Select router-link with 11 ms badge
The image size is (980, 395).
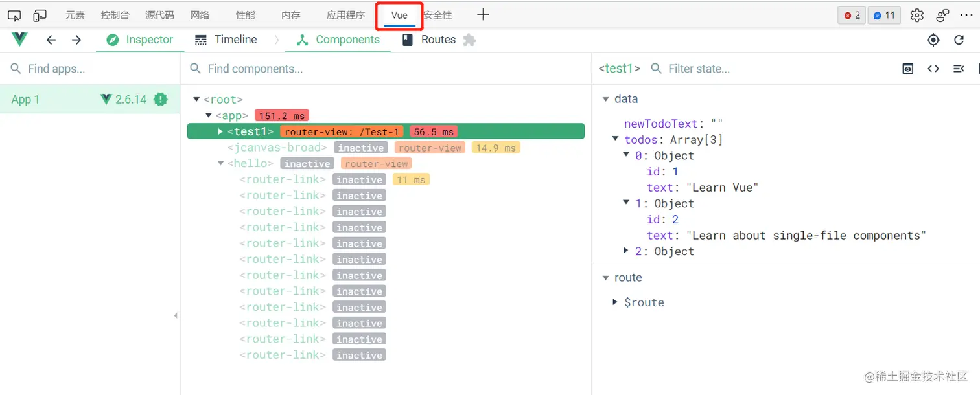282,180
